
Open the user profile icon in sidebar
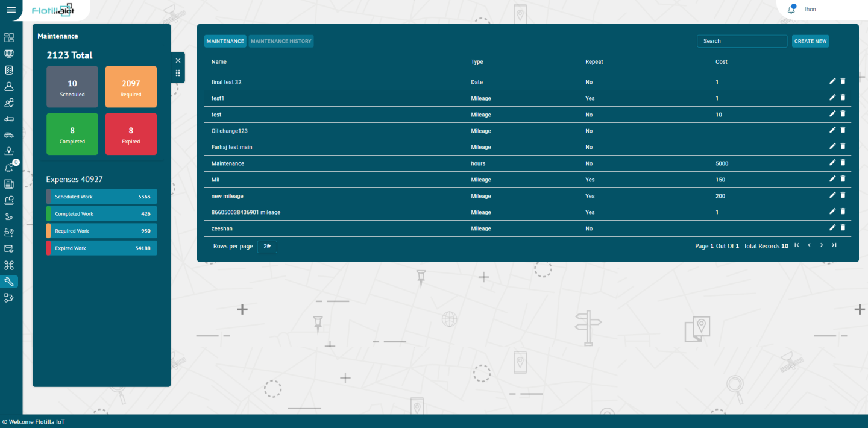pos(9,86)
